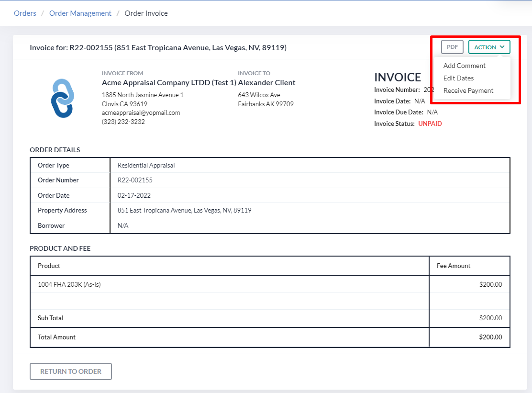The image size is (532, 393).
Task: Click the large INVOICE heading
Action: pyautogui.click(x=397, y=78)
